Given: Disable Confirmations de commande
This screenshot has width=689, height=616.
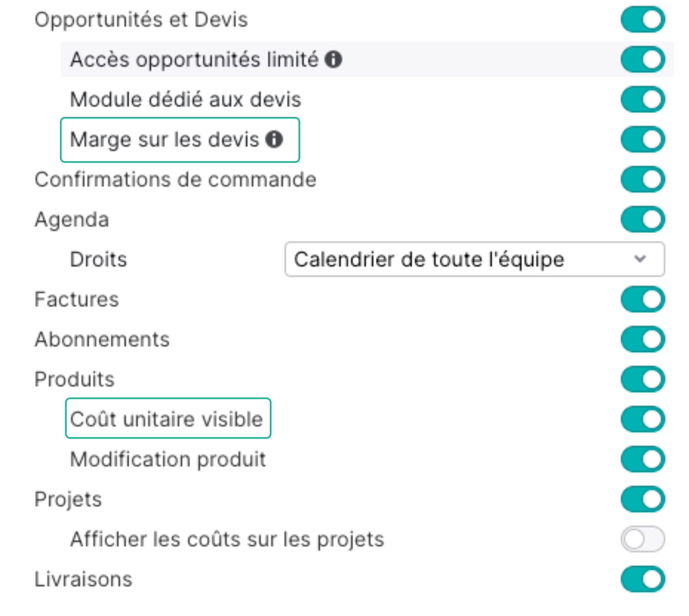Looking at the screenshot, I should click(642, 179).
